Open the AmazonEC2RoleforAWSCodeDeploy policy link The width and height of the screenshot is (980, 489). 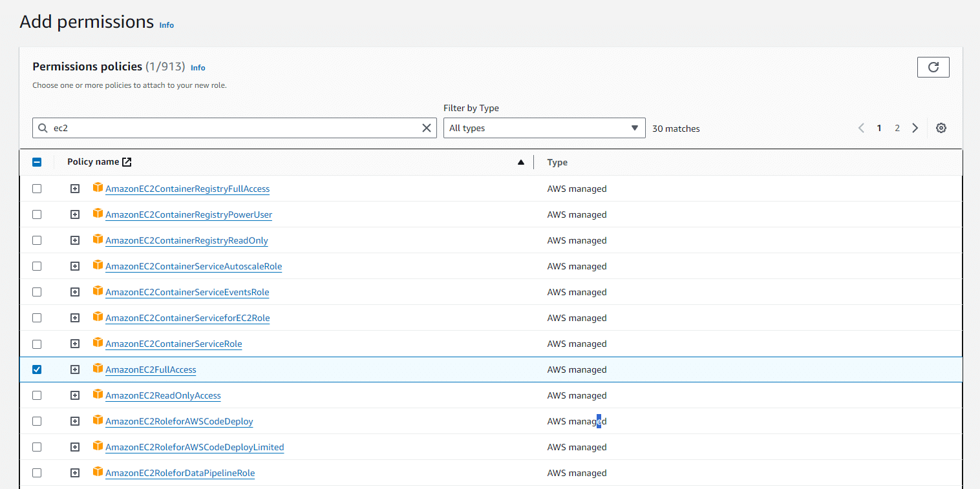pos(179,421)
